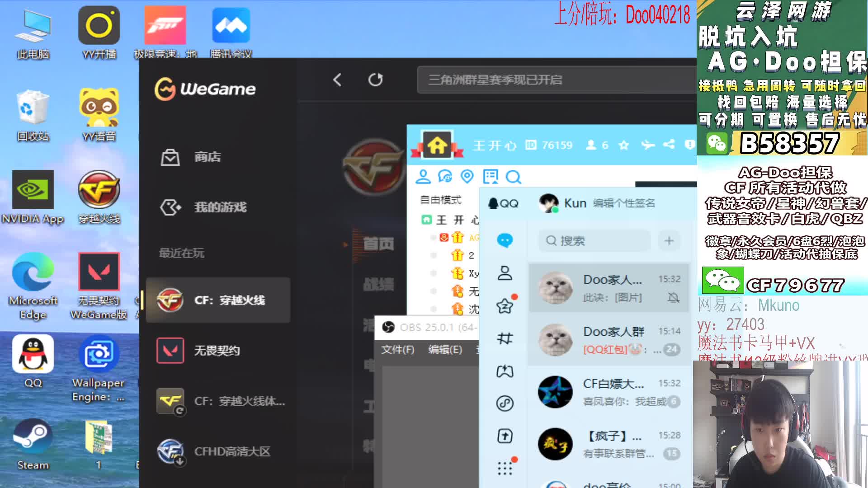Open Steam from the desktop
Screen dimensions: 868x488
[x=33, y=445]
